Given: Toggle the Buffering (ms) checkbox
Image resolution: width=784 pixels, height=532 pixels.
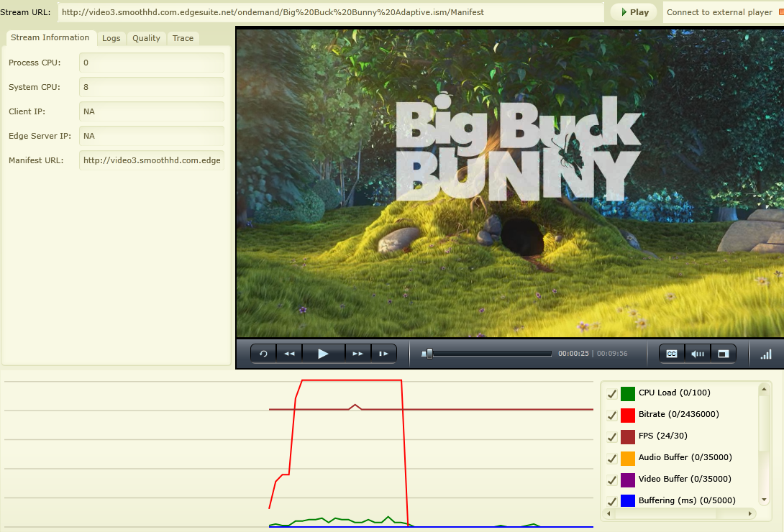Looking at the screenshot, I should pos(611,501).
